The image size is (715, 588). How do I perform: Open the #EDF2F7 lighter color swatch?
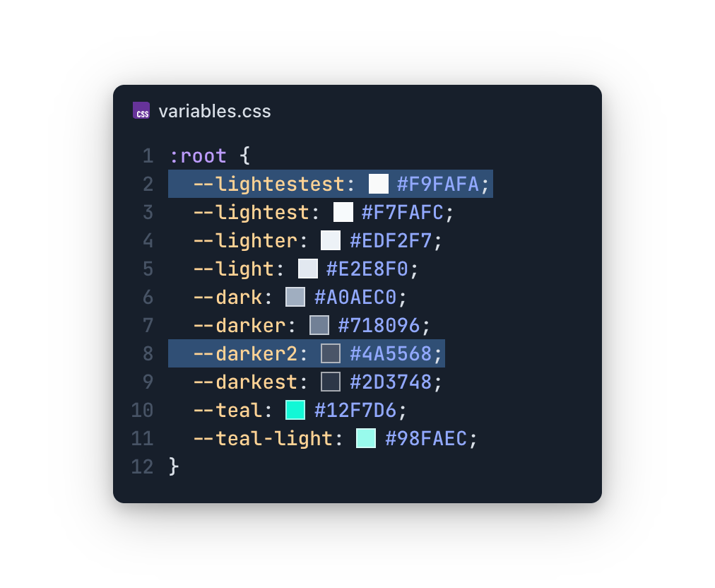pyautogui.click(x=331, y=240)
